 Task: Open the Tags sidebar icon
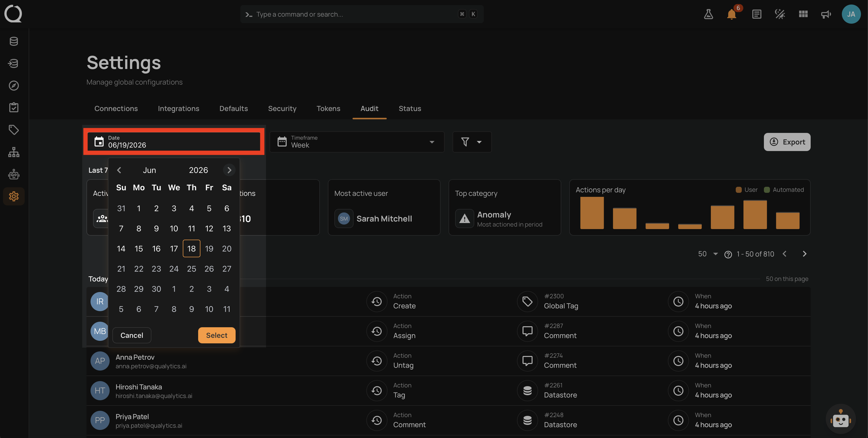tap(14, 130)
